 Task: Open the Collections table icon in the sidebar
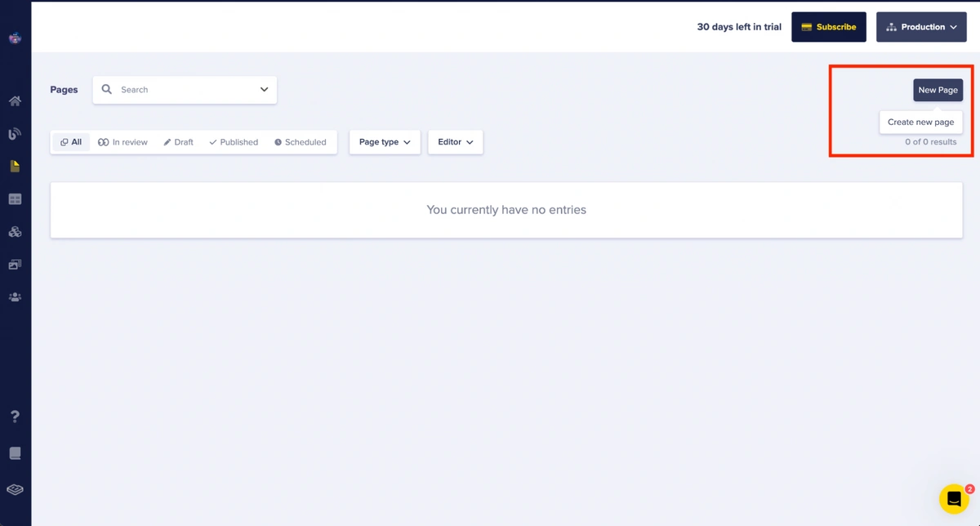15,199
